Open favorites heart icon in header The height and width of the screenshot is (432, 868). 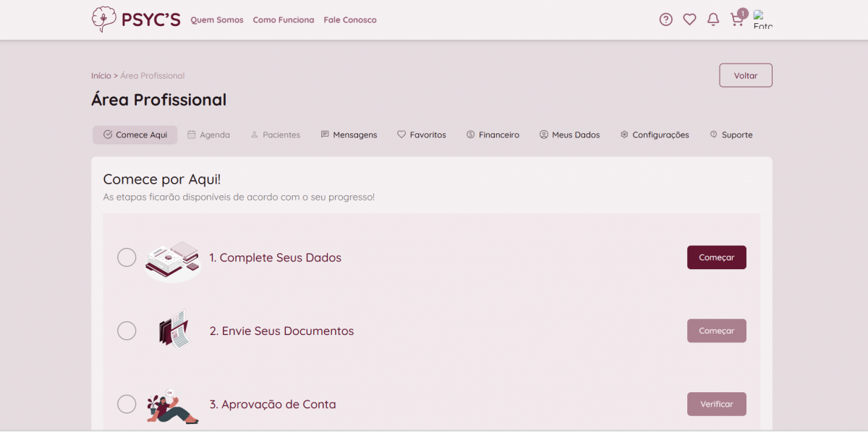pyautogui.click(x=689, y=20)
